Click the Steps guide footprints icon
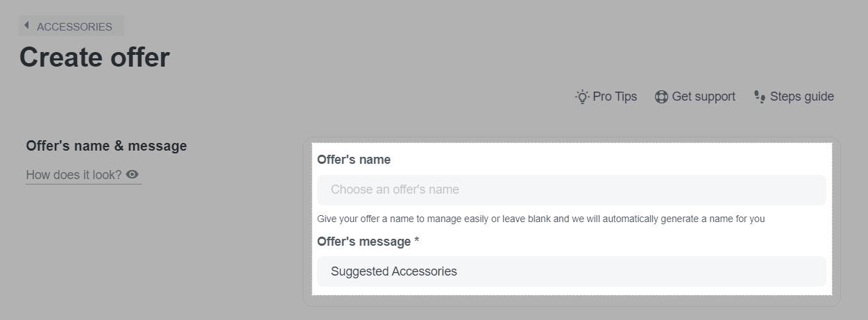 pos(760,97)
